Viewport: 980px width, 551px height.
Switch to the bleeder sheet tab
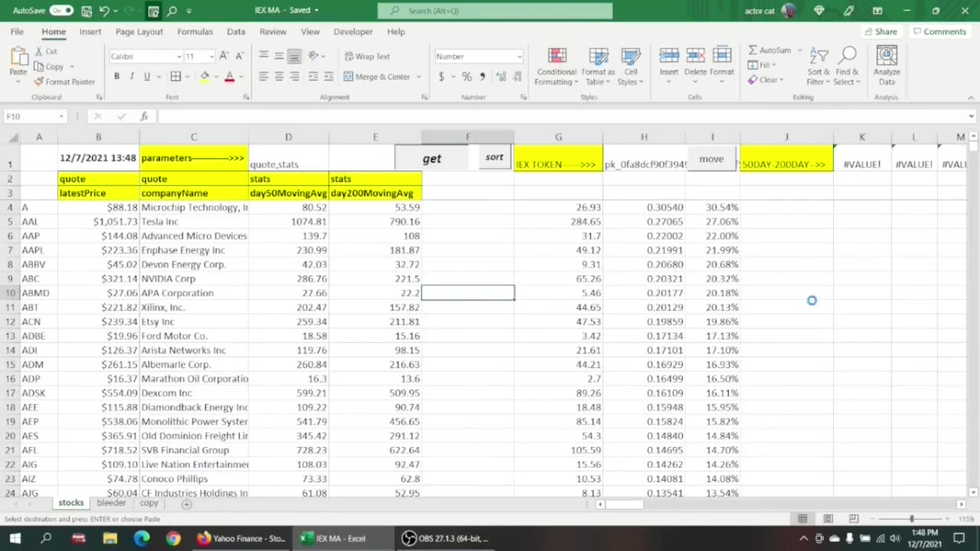tap(111, 503)
